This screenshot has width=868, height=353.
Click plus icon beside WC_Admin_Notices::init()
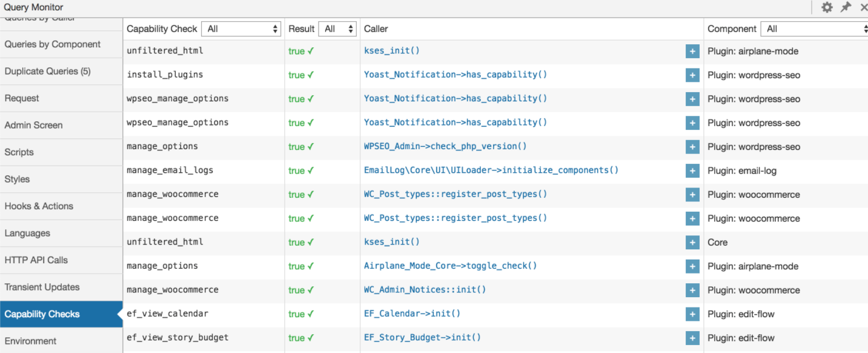692,290
